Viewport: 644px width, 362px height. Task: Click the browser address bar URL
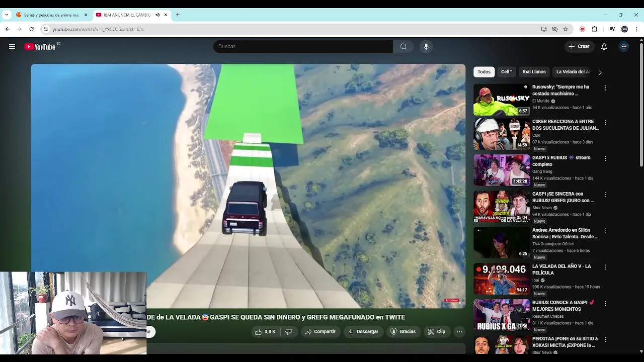coord(98,29)
